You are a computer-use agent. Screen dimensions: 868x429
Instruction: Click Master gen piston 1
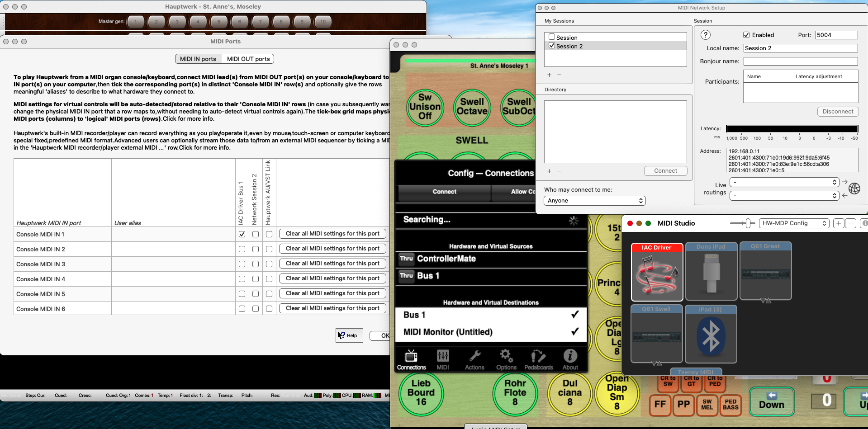[x=136, y=21]
